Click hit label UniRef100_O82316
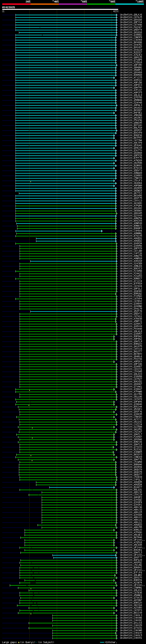This screenshot has width=146, height=644. pos(131,605)
